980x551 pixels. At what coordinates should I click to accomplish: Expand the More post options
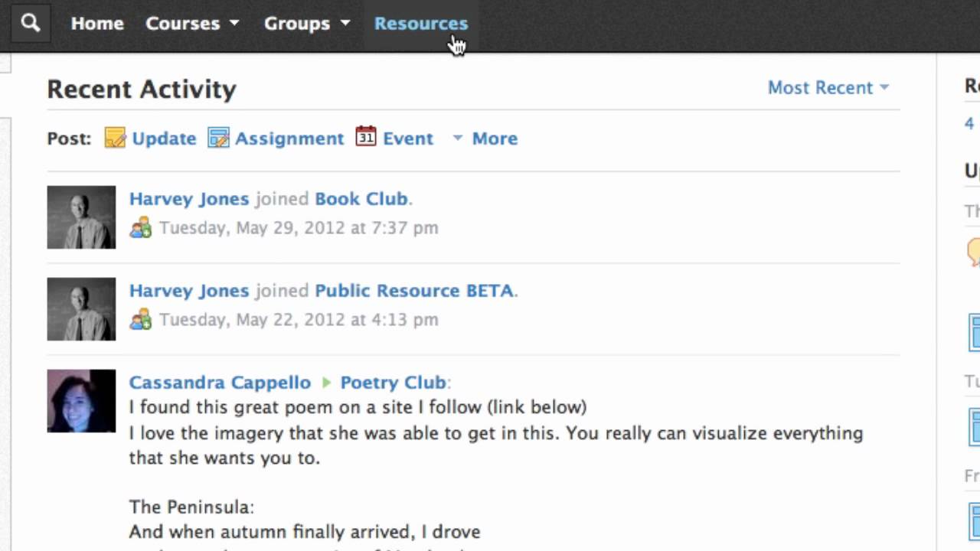click(485, 138)
